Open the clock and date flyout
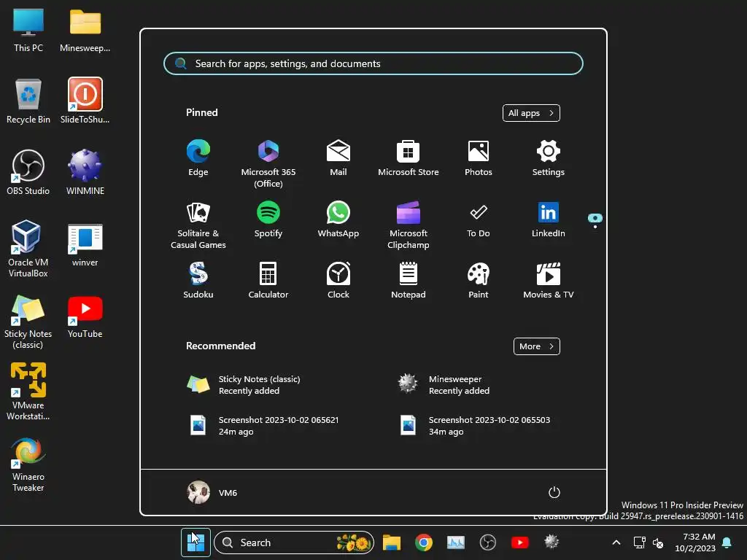 pyautogui.click(x=695, y=542)
